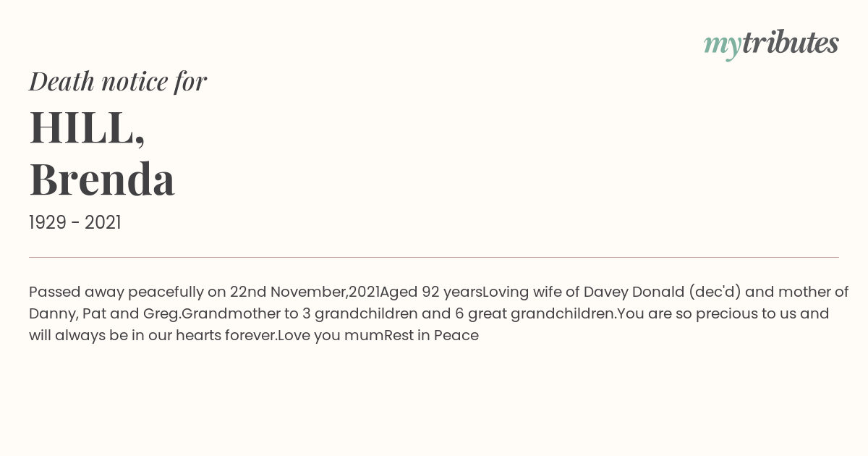Click the mytributes logo
868x456 pixels.
point(771,43)
